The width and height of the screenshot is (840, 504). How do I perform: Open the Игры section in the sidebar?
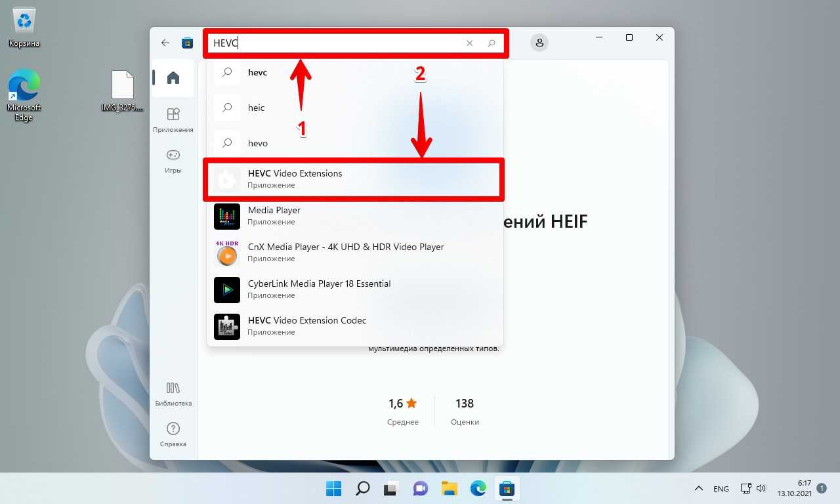coord(173,161)
